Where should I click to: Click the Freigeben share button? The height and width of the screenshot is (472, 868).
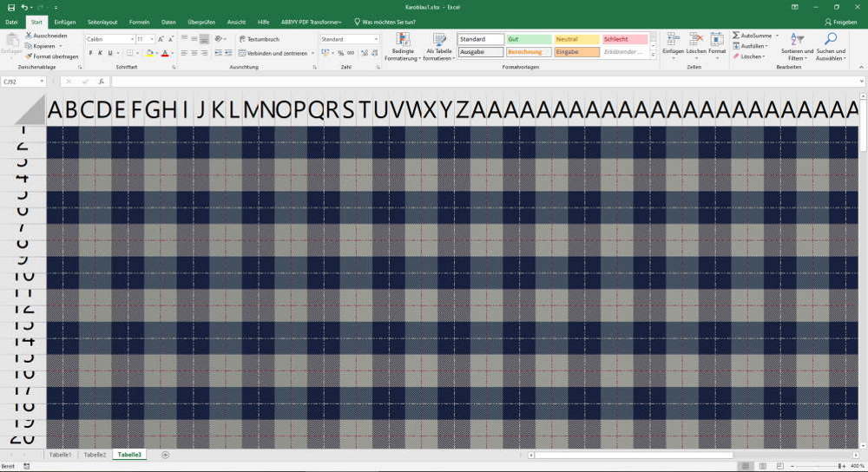click(841, 23)
